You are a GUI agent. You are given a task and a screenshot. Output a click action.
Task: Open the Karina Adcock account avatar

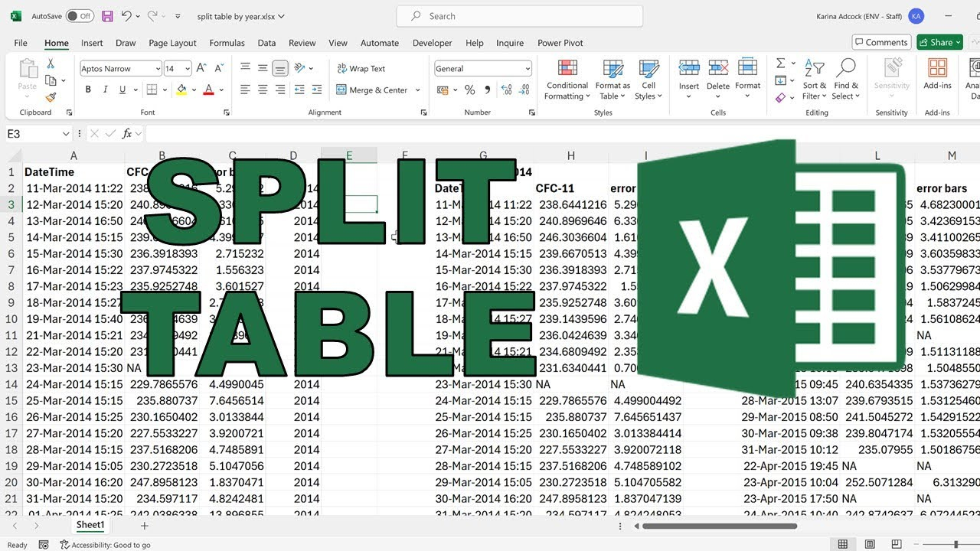[x=916, y=16]
